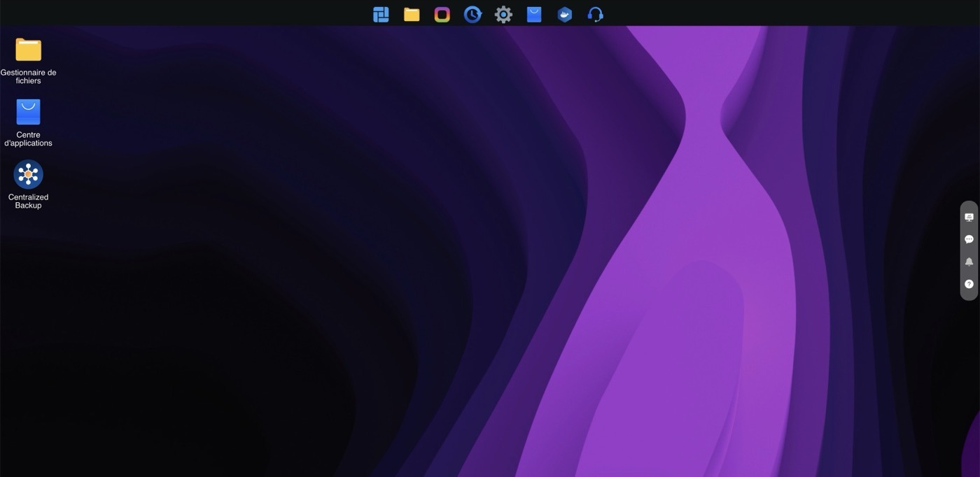The height and width of the screenshot is (477, 980).
Task: Launch the Docker whale app in top bar
Action: (565, 15)
